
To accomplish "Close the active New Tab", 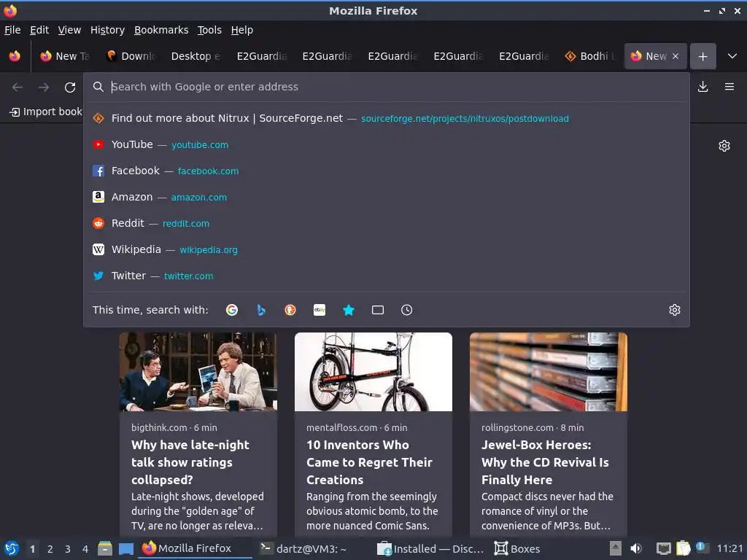I will pos(675,56).
